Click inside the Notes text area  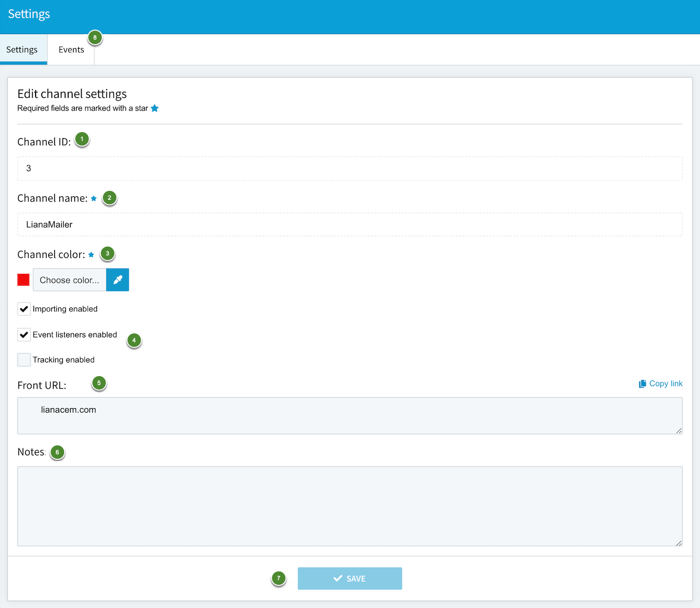pos(350,506)
